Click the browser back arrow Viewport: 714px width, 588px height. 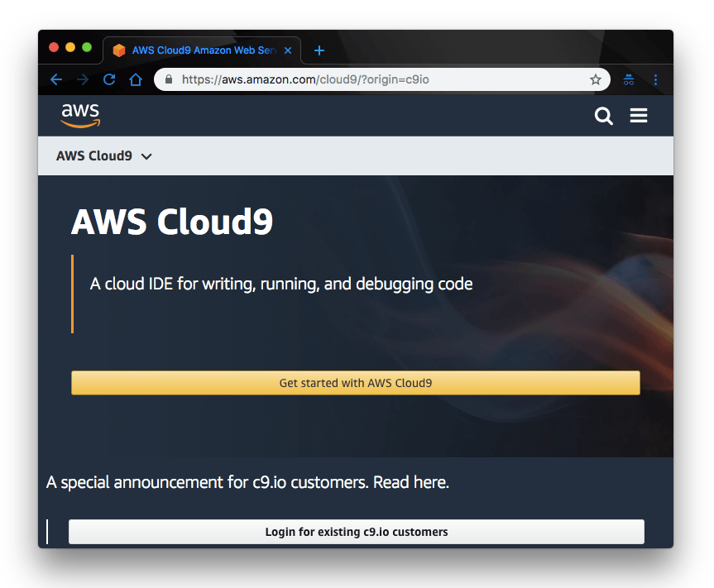pyautogui.click(x=56, y=79)
